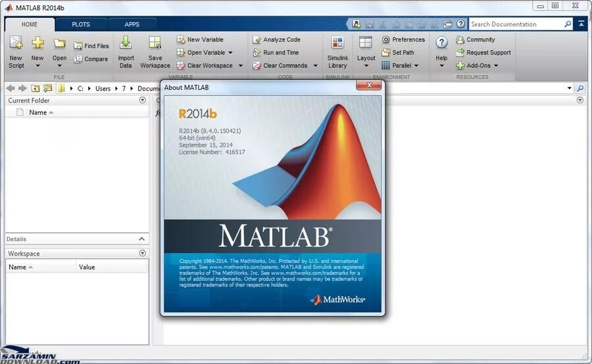Viewport: 592px width, 364px height.
Task: Open the Layout dropdown menu
Action: [366, 52]
